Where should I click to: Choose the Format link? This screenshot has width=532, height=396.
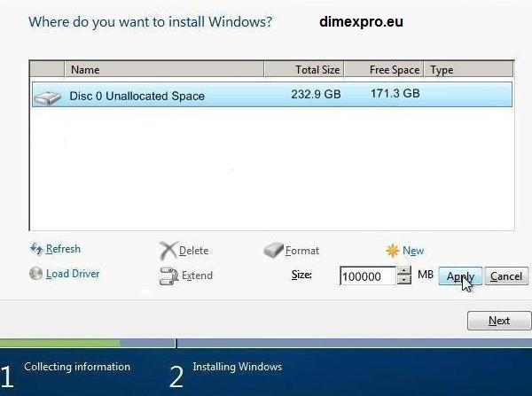302,251
